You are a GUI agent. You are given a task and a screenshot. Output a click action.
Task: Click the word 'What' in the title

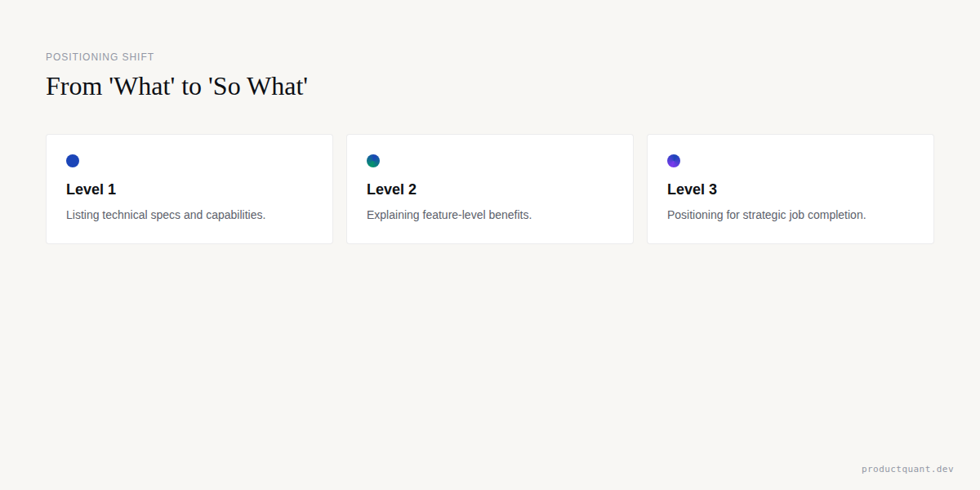[142, 86]
